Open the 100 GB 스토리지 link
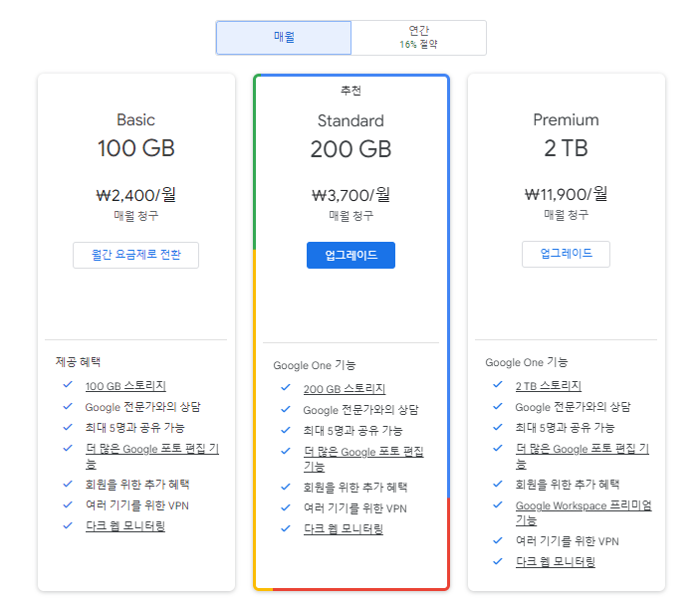700x600 pixels. [125, 386]
